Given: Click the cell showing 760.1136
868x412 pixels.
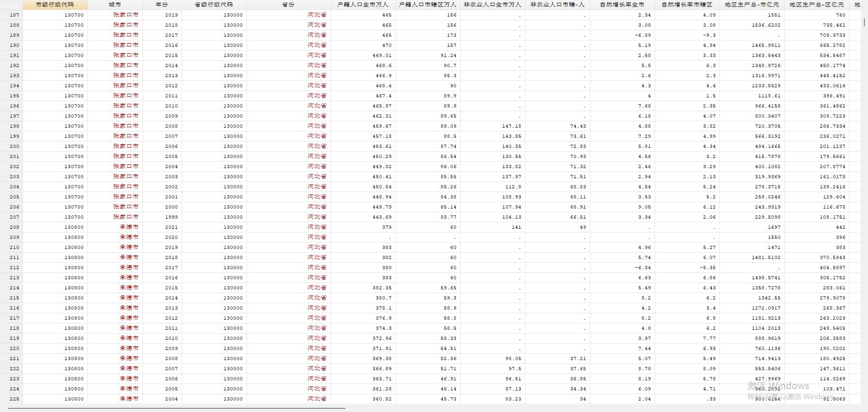Looking at the screenshot, I should click(x=752, y=349).
